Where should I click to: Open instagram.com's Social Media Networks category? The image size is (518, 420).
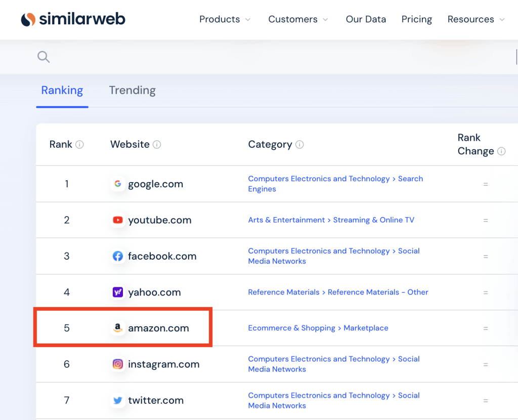pos(334,364)
